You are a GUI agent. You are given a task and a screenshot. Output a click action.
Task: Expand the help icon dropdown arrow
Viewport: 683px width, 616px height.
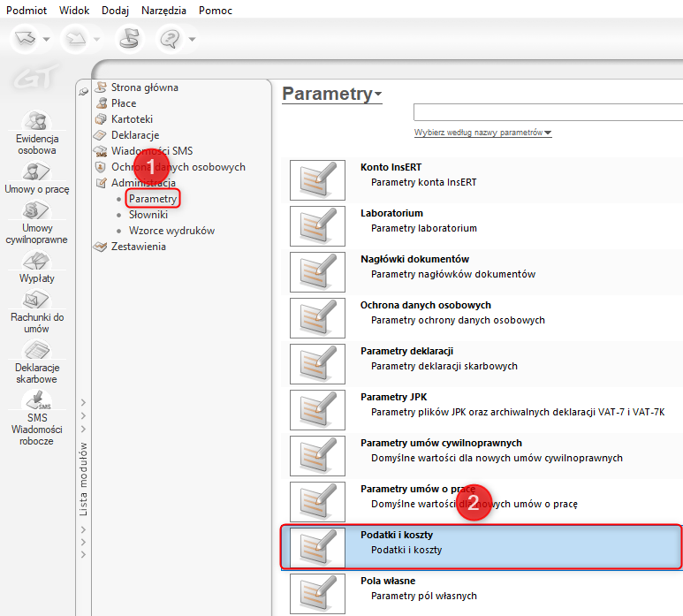tap(192, 39)
